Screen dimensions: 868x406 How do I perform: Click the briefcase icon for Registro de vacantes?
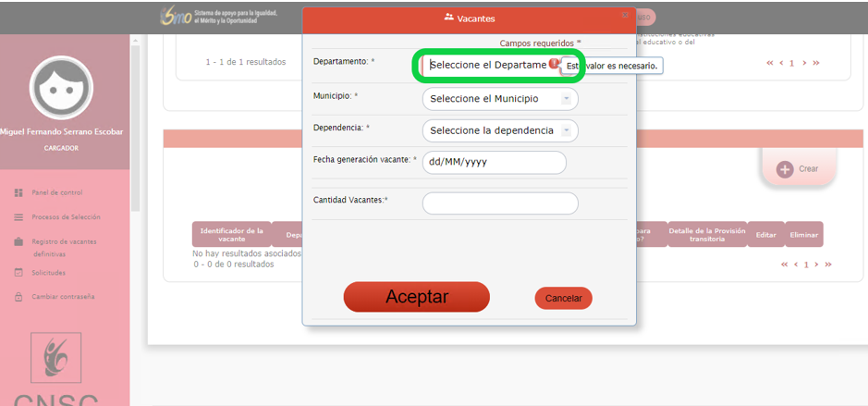coord(18,242)
